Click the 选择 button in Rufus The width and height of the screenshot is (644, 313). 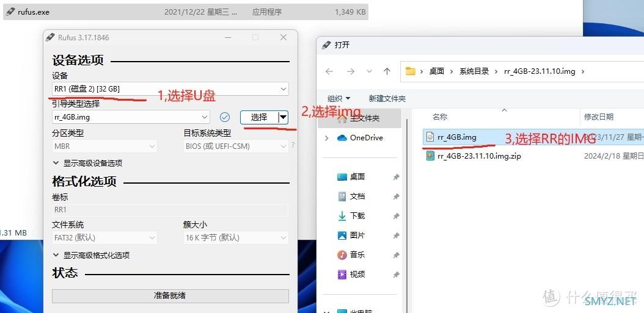[x=259, y=117]
